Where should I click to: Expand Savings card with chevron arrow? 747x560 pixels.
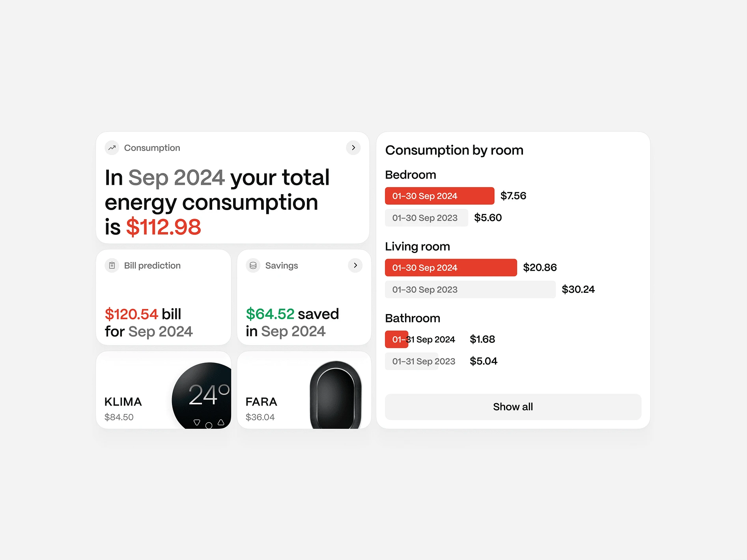point(355,266)
